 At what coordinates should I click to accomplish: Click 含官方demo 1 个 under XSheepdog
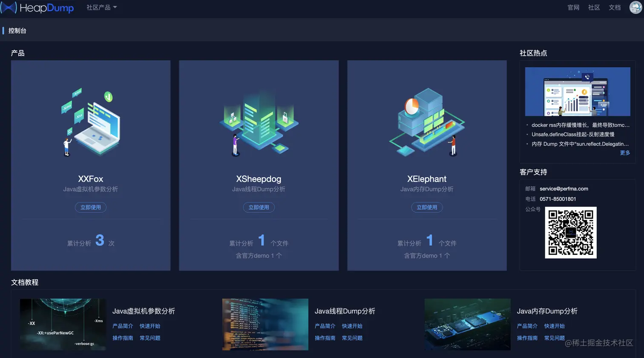(x=259, y=256)
